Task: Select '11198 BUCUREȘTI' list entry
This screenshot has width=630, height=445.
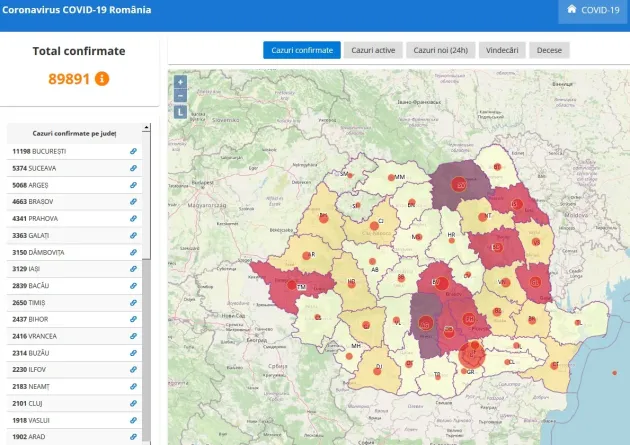Action: (x=74, y=151)
